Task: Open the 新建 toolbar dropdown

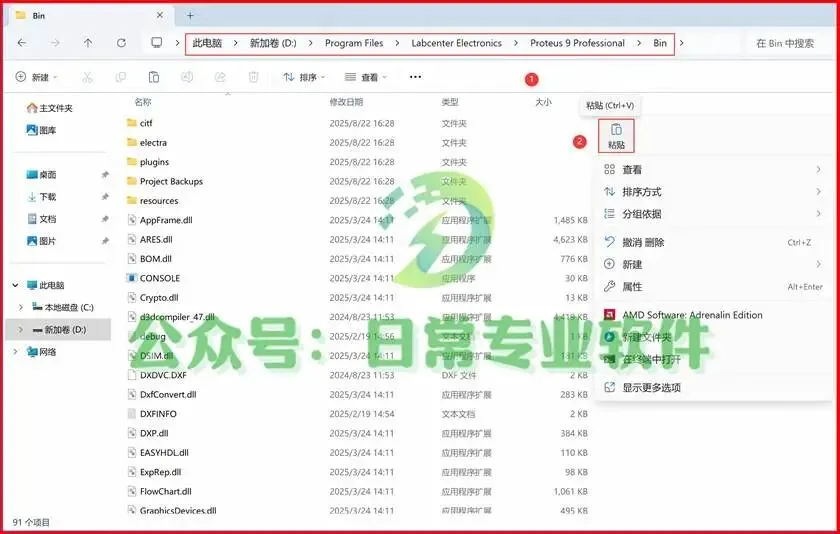Action: point(36,77)
